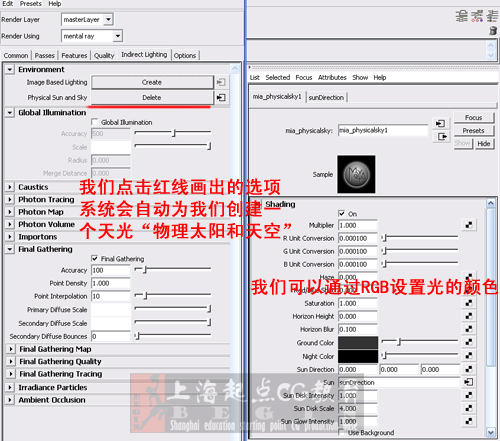This screenshot has height=441, width=500.
Task: Open the Render Using dropdown
Action: click(117, 36)
